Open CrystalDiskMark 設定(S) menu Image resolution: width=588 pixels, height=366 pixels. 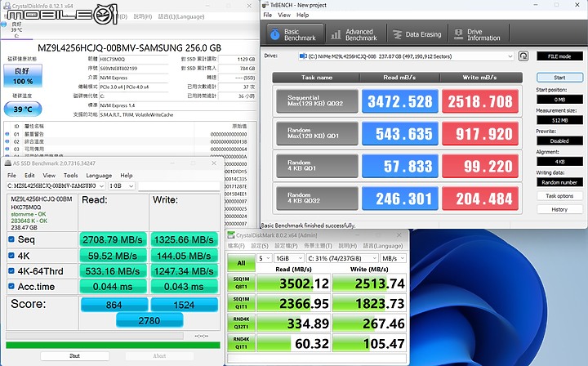tap(260, 246)
